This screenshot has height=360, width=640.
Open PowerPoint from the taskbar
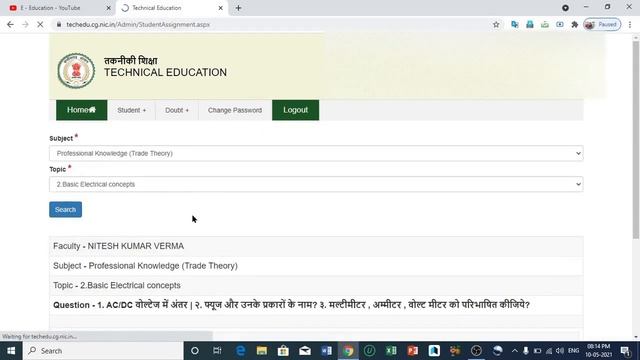[413, 351]
